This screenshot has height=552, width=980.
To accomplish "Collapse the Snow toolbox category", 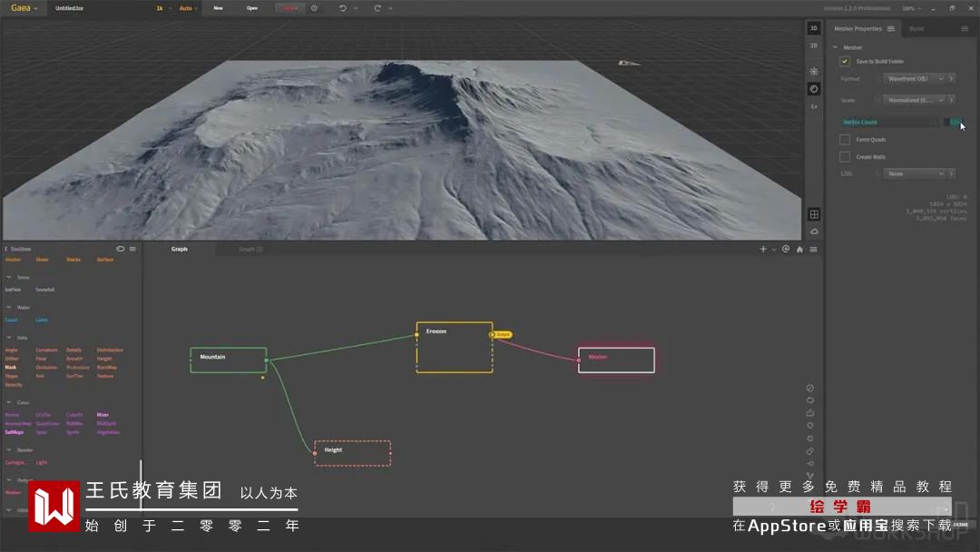I will pos(9,277).
